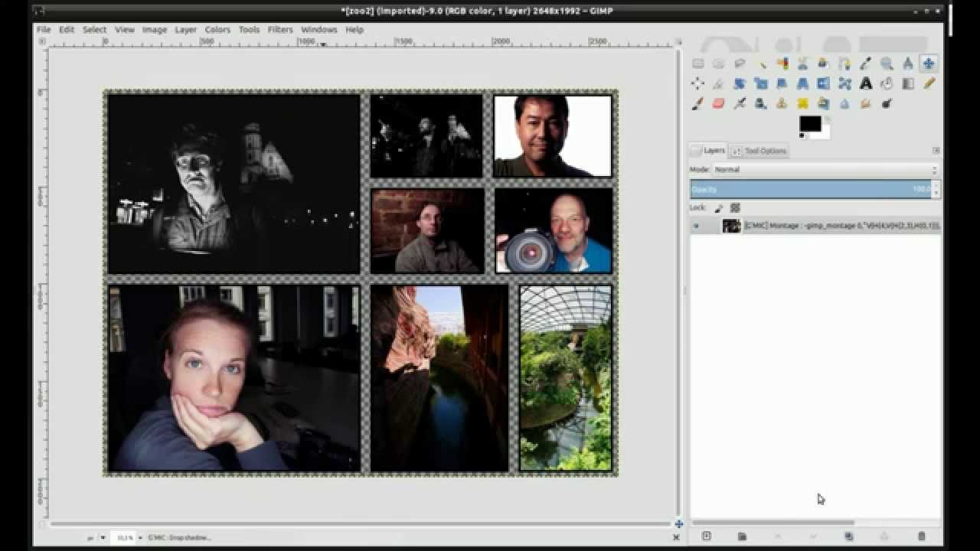980x551 pixels.
Task: Switch to the Layers tab
Action: (708, 151)
